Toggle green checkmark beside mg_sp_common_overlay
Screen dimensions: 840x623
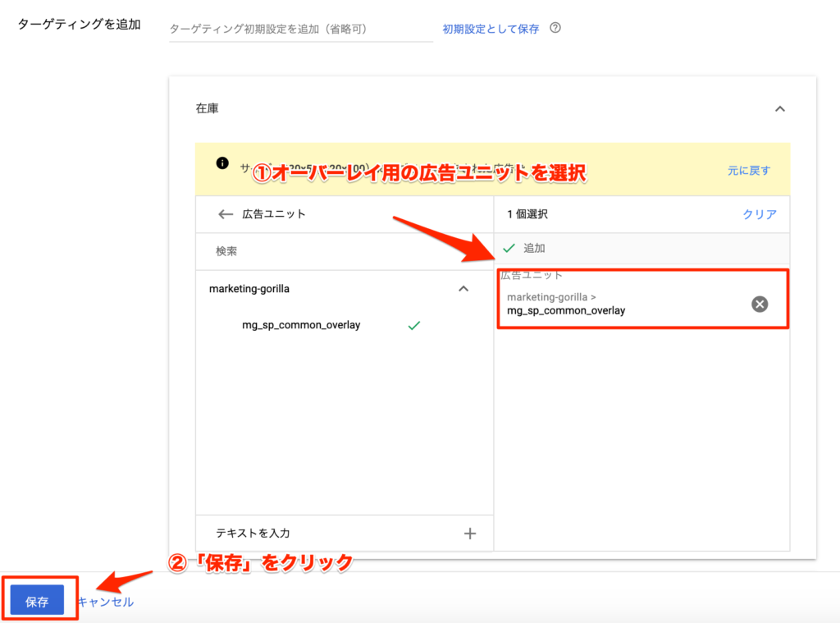(413, 325)
